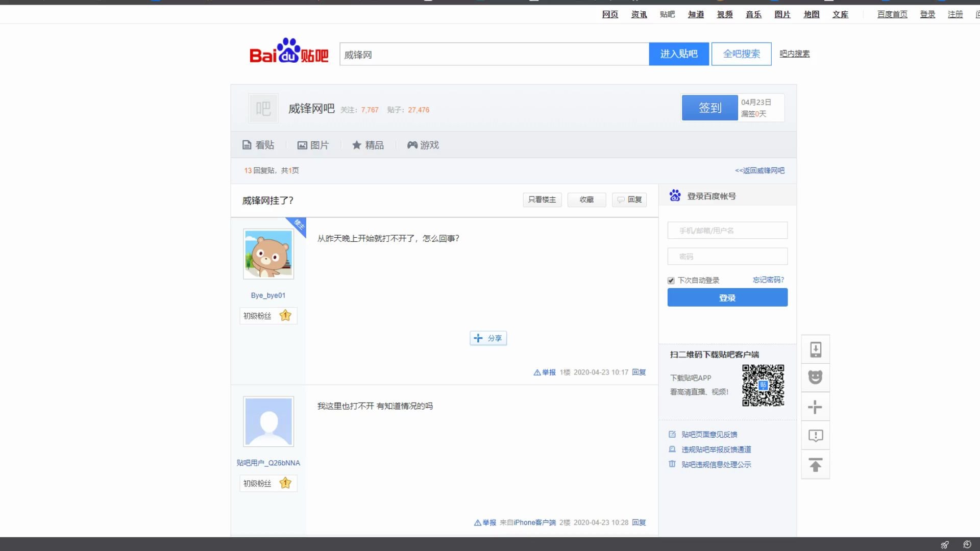
Task: Click the 全吧搜索 button
Action: pyautogui.click(x=741, y=54)
